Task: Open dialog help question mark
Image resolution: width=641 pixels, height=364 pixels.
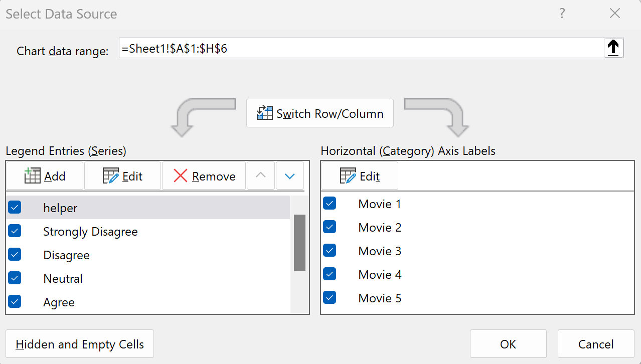Action: (x=562, y=14)
